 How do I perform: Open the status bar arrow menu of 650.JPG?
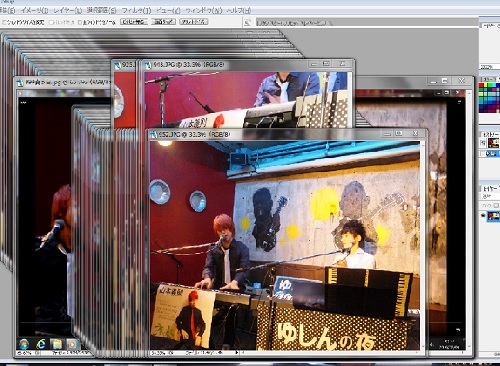[x=237, y=352]
